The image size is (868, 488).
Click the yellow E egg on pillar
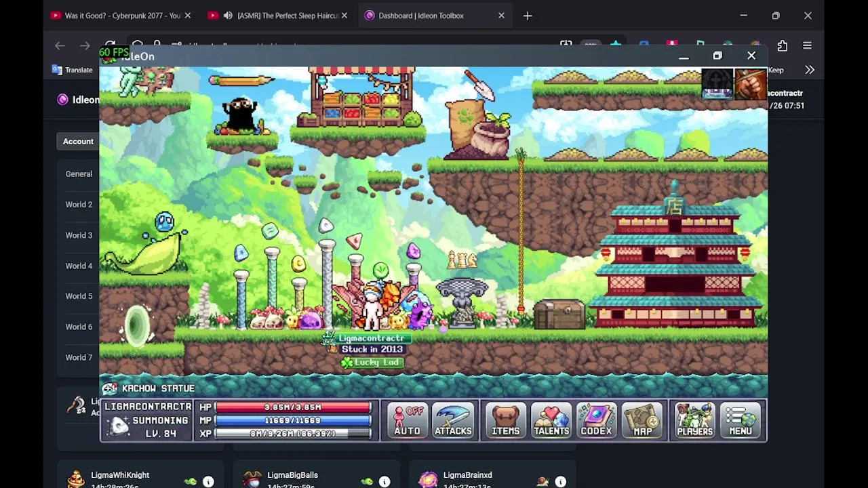[298, 264]
